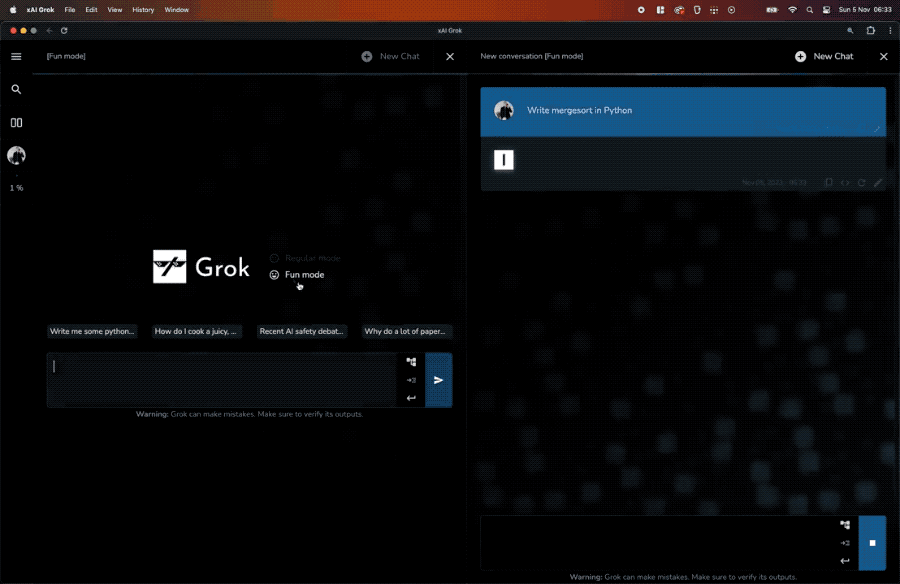The image size is (900, 584).
Task: Open the View menu in the menu bar
Action: [114, 9]
